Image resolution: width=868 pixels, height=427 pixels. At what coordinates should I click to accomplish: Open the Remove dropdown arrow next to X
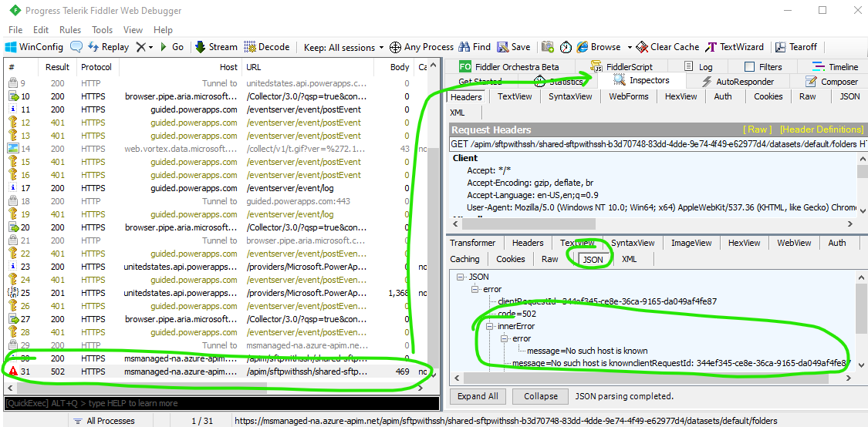pos(150,48)
